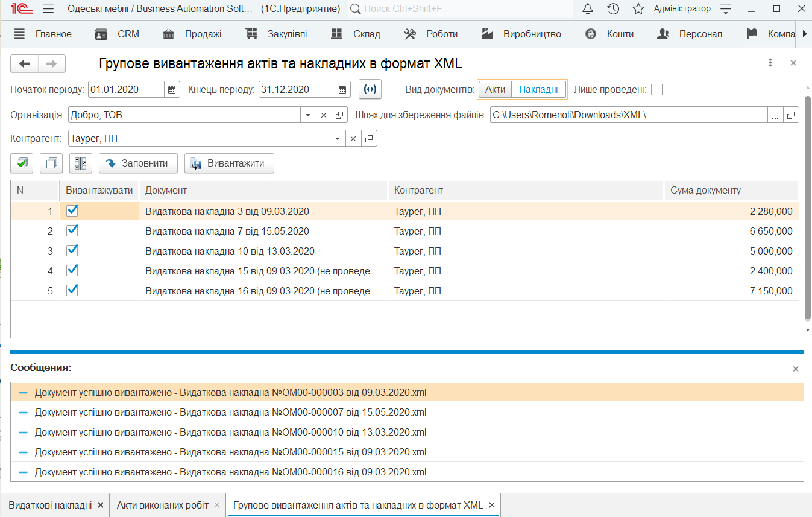Viewport: 812px width, 517px height.
Task: Open calendar for Початок періоду
Action: click(172, 90)
